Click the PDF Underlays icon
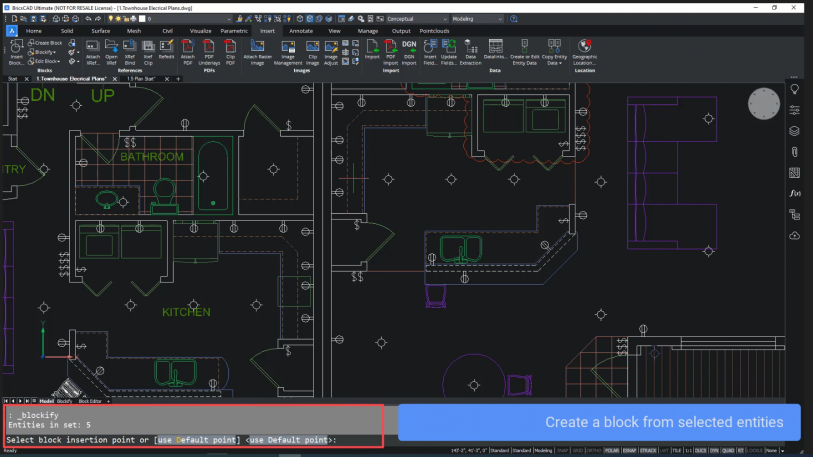Viewport: 813px width, 457px height. coord(209,52)
